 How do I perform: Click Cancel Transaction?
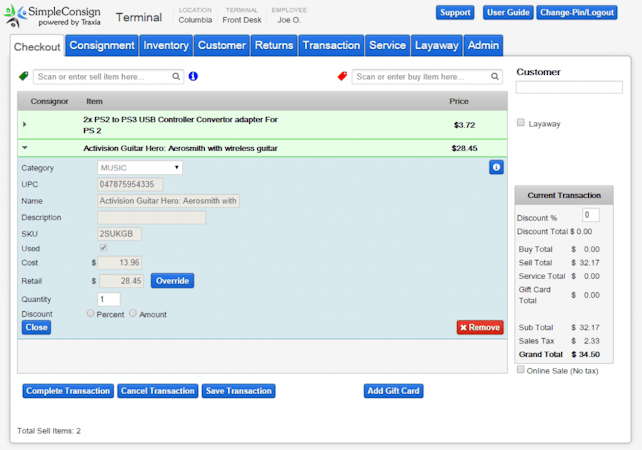(x=158, y=391)
